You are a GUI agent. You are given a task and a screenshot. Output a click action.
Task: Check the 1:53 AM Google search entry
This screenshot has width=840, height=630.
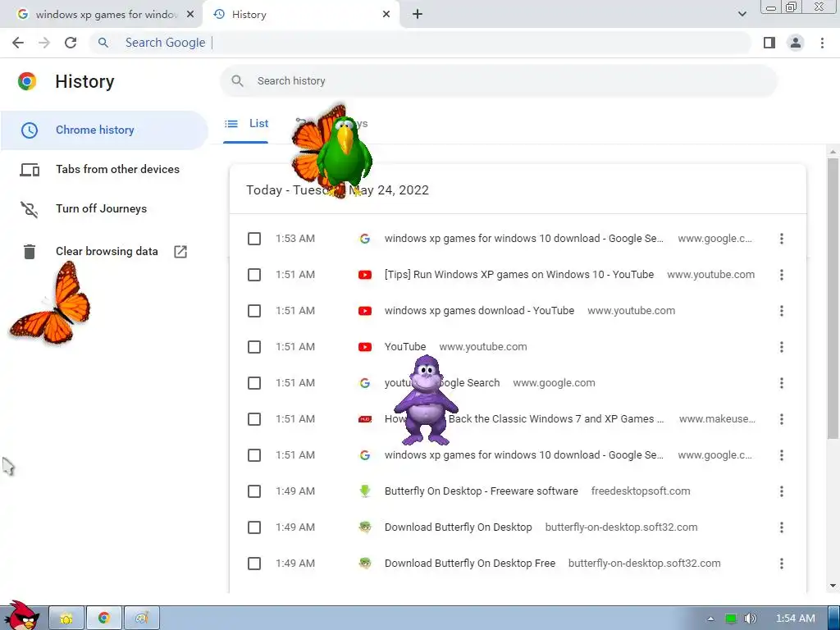click(x=254, y=239)
